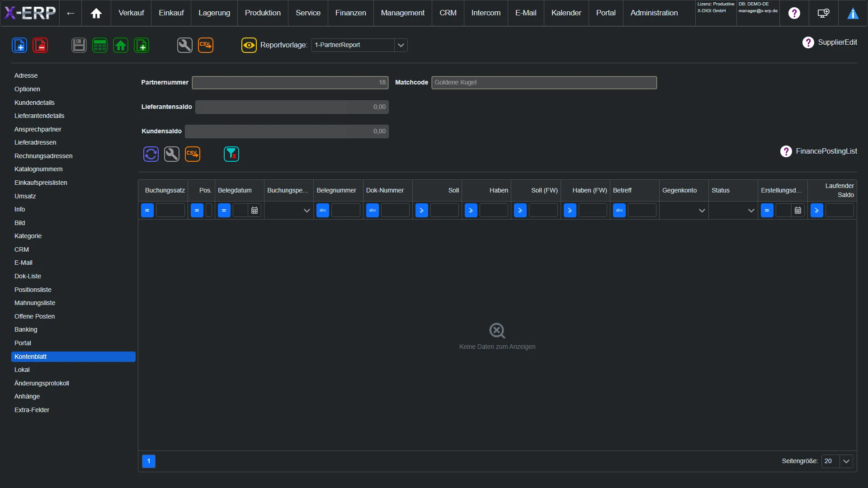Open the Seitengröße page size dropdown

click(x=846, y=461)
